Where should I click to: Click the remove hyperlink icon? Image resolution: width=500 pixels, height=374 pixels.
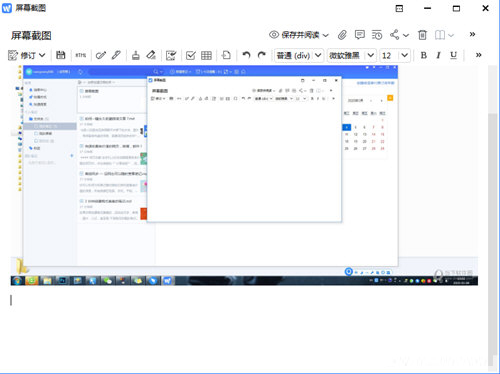(x=116, y=55)
